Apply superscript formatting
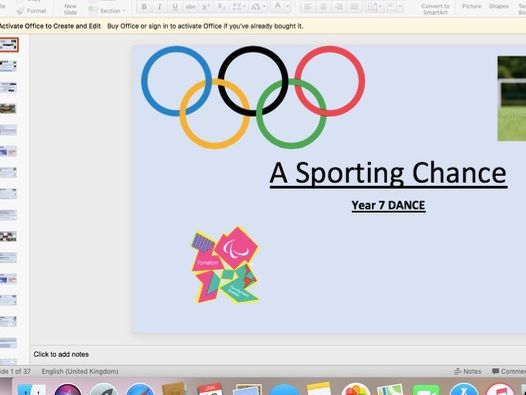Viewport: 526px width, 395px height. click(206, 7)
